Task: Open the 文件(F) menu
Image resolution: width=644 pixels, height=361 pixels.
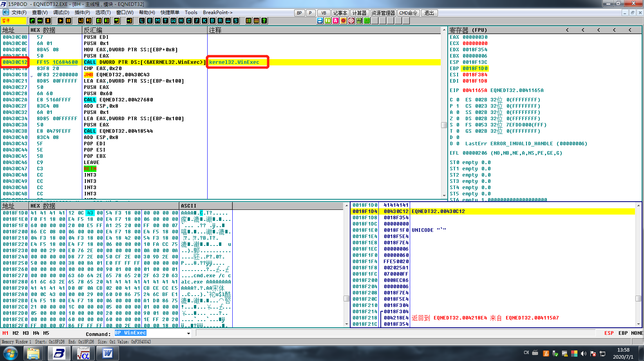Action: (19, 13)
